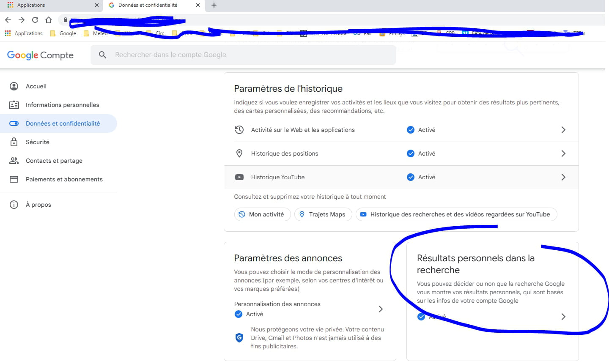
Task: Click the location pin icon for Historique des positions
Action: click(x=239, y=153)
